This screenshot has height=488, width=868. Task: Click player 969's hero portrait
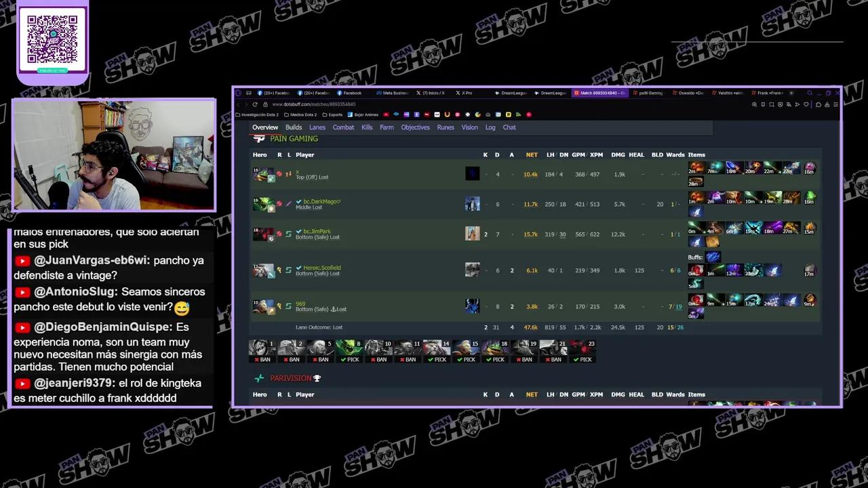coord(263,306)
